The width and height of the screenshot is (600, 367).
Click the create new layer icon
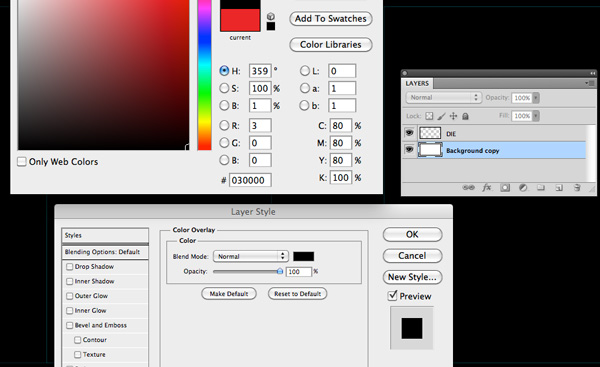tap(559, 188)
